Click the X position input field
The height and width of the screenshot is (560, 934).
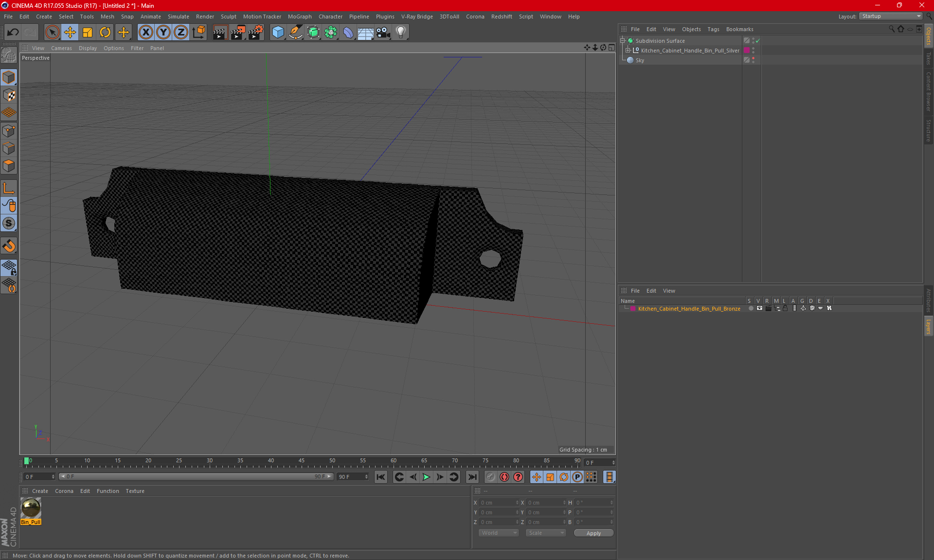coord(499,503)
